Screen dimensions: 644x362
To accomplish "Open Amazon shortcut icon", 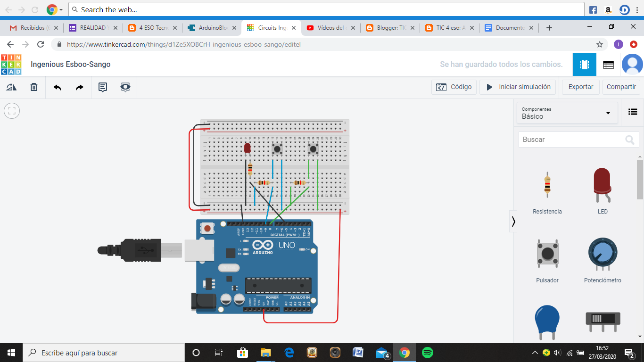I will pyautogui.click(x=609, y=9).
